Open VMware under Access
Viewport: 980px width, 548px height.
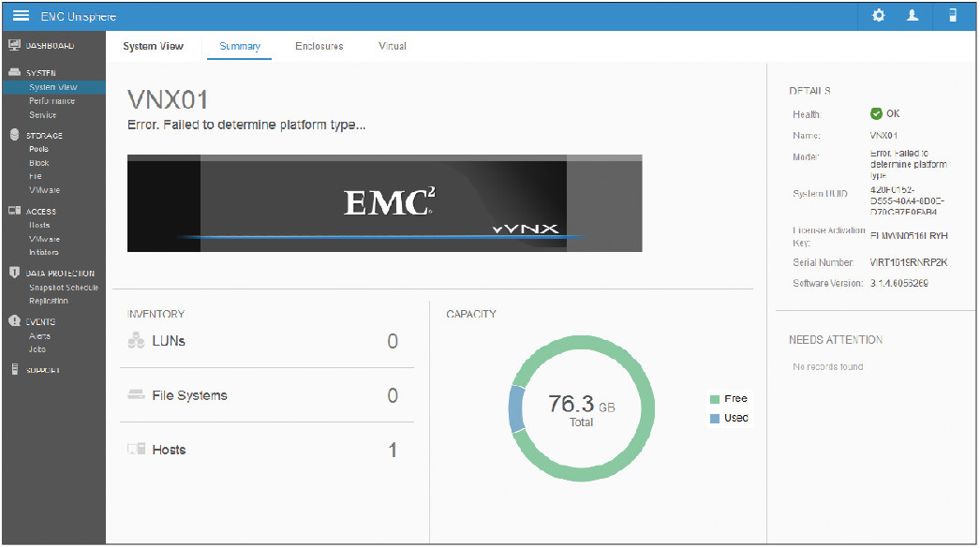click(44, 239)
